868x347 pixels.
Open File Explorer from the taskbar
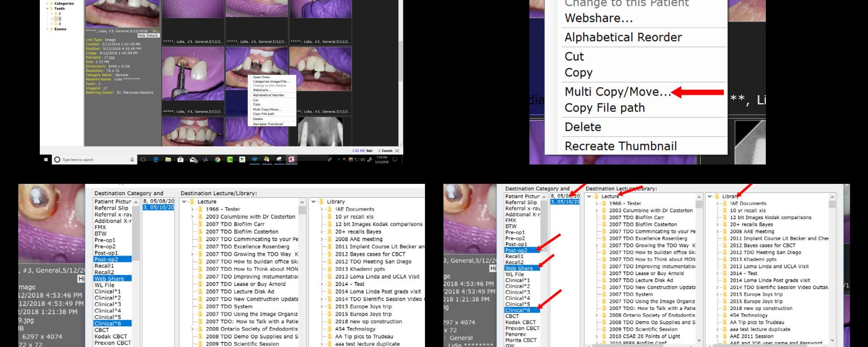coord(168,159)
